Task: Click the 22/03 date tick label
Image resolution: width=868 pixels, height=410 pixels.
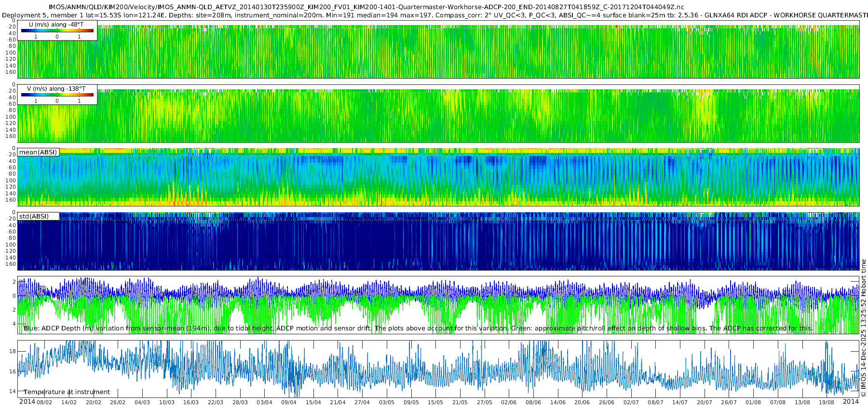Action: click(216, 402)
